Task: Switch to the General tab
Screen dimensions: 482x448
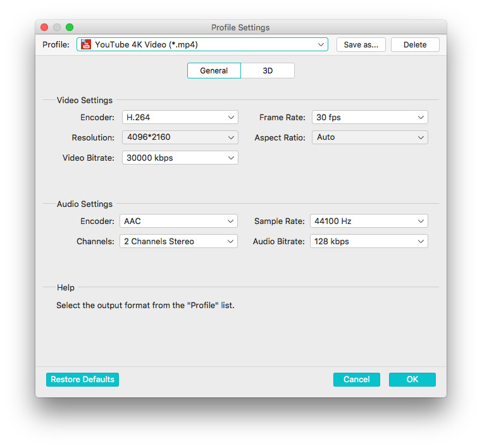Action: pyautogui.click(x=214, y=70)
